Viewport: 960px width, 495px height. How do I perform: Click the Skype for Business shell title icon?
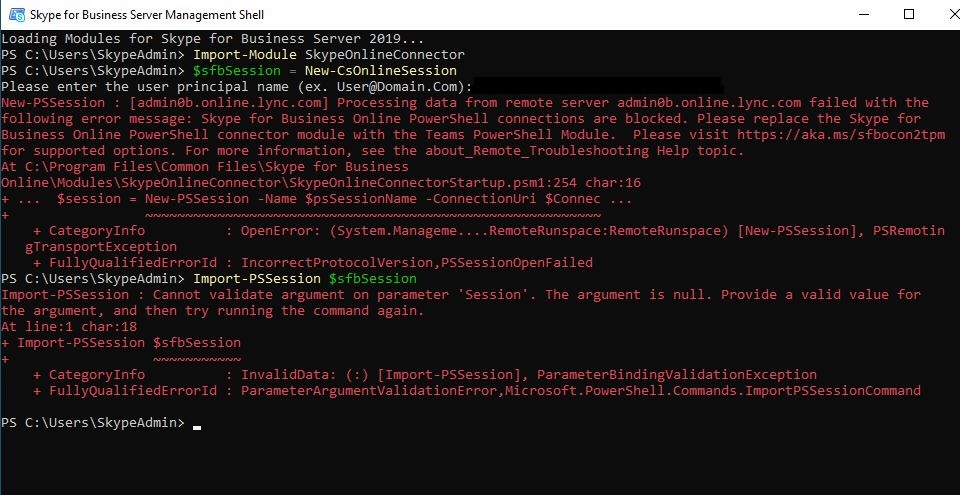point(17,15)
